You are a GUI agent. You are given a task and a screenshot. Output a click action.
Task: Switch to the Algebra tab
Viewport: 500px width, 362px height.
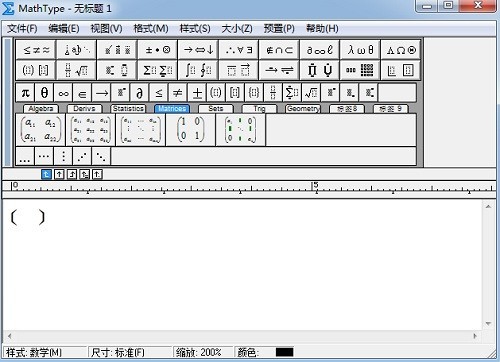[x=41, y=109]
